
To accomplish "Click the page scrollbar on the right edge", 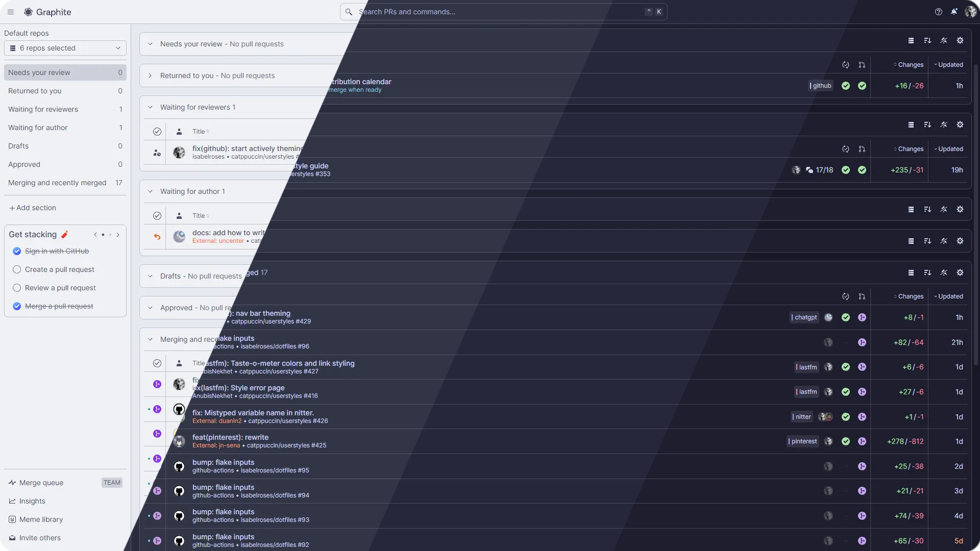I will coord(976,214).
